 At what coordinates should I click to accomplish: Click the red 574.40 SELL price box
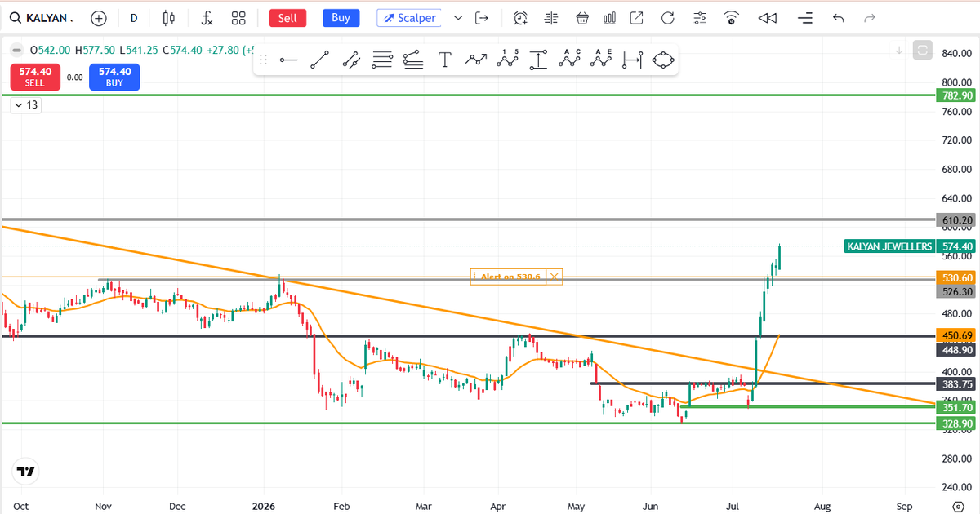pos(34,77)
